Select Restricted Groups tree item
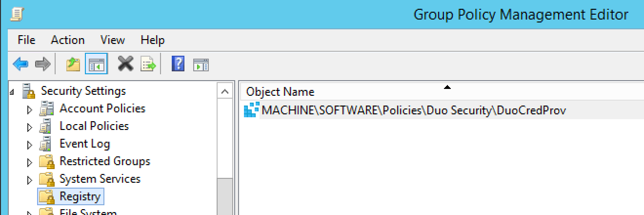 (x=105, y=161)
